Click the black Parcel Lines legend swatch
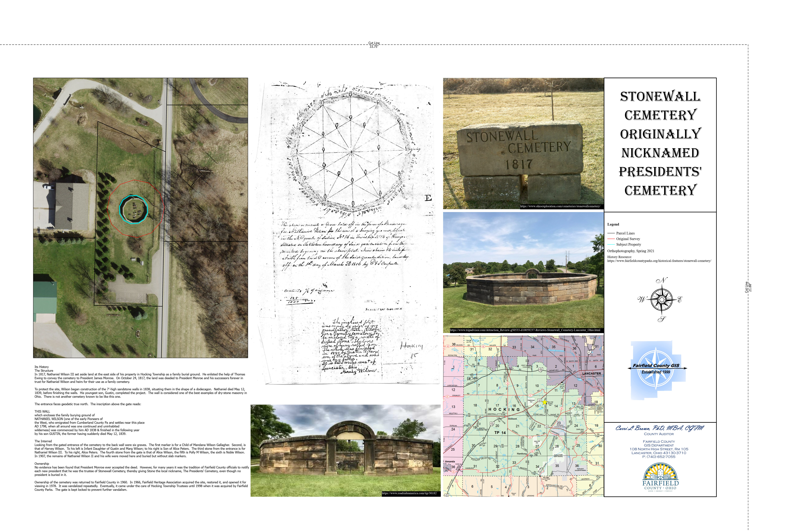 click(611, 233)
